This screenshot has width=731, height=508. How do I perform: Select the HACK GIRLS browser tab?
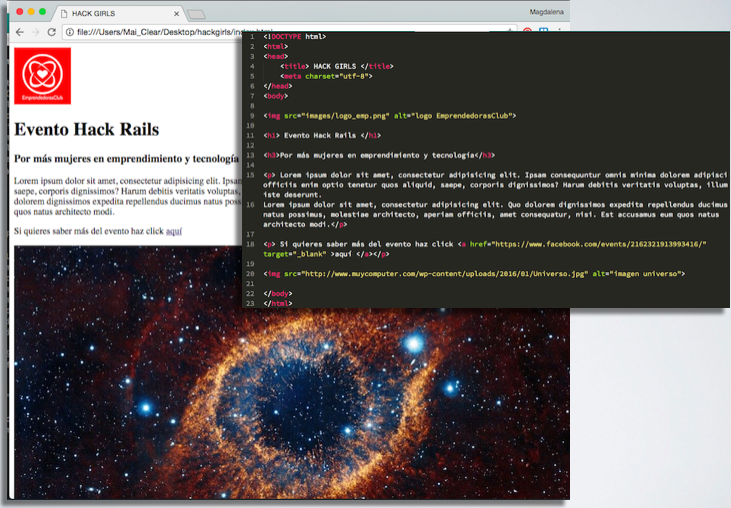click(119, 14)
